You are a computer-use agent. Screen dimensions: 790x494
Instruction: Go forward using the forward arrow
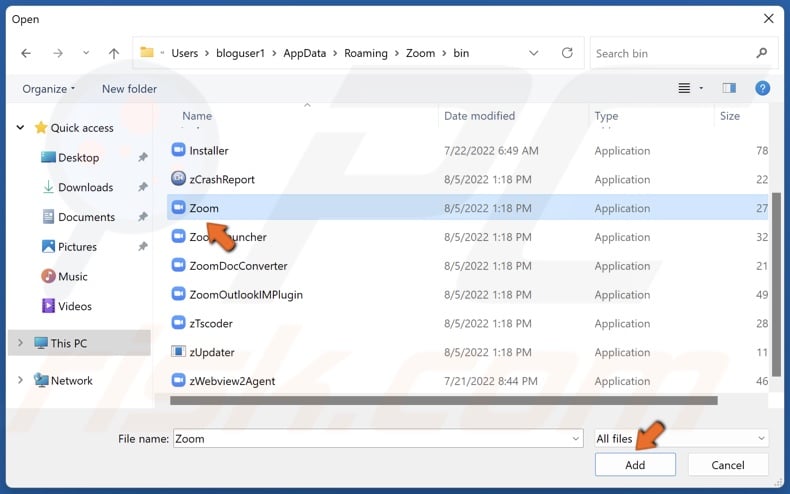click(58, 53)
